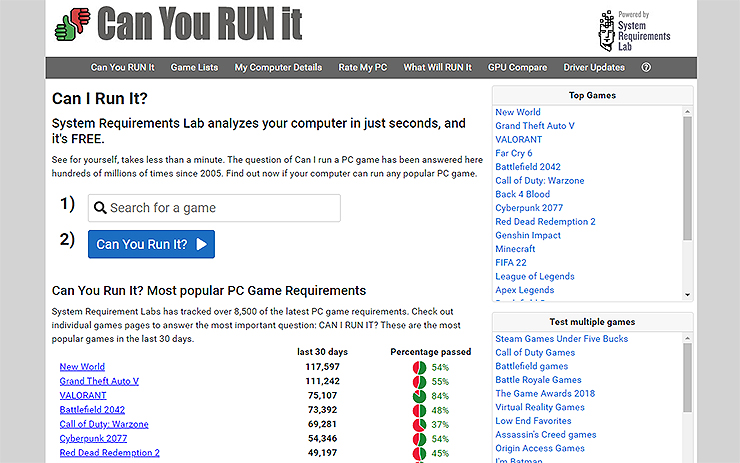Image resolution: width=740 pixels, height=463 pixels.
Task: Click the Battlefield 2042 48% pie chart icon
Action: click(419, 410)
